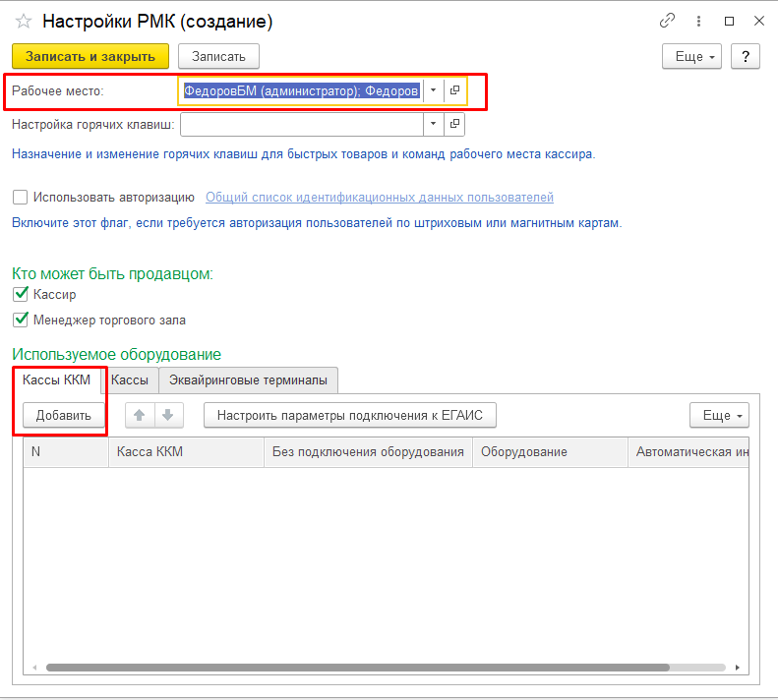This screenshot has width=778, height=700.
Task: Open the vertical dots window menu
Action: (699, 21)
